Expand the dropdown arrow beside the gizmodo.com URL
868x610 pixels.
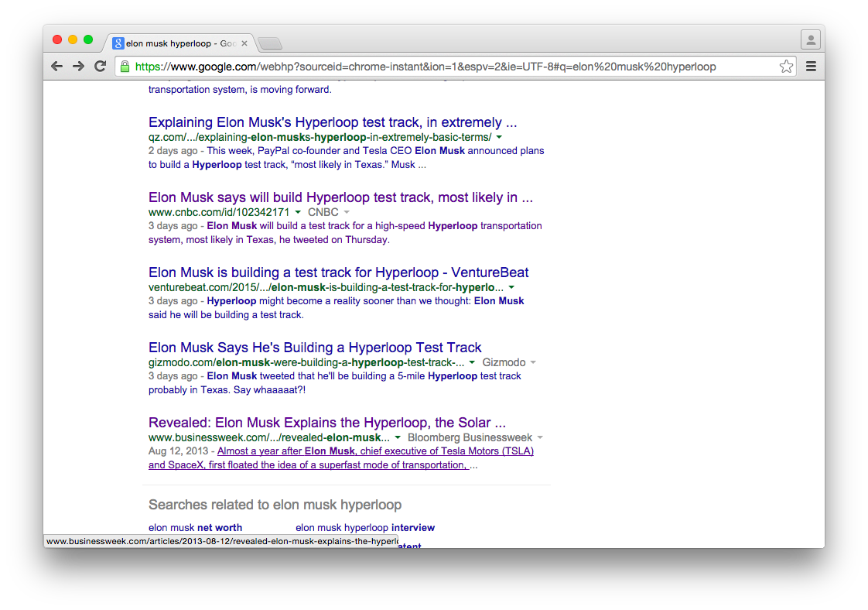[x=472, y=362]
